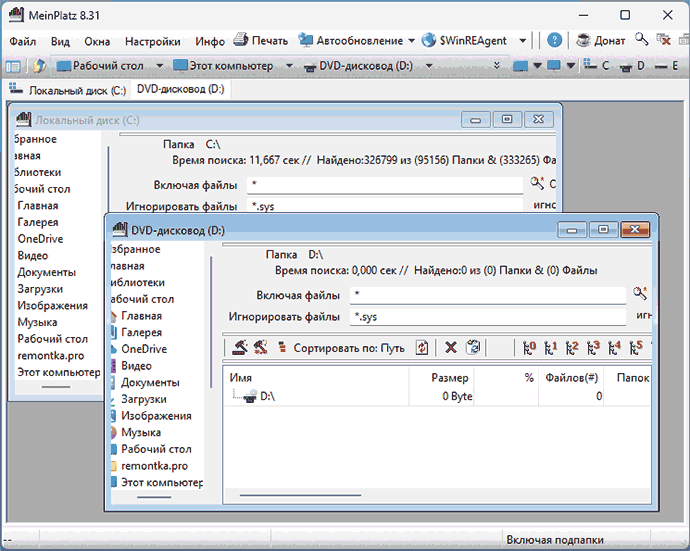Click the Печать printer icon
This screenshot has height=551, width=690.
click(241, 40)
